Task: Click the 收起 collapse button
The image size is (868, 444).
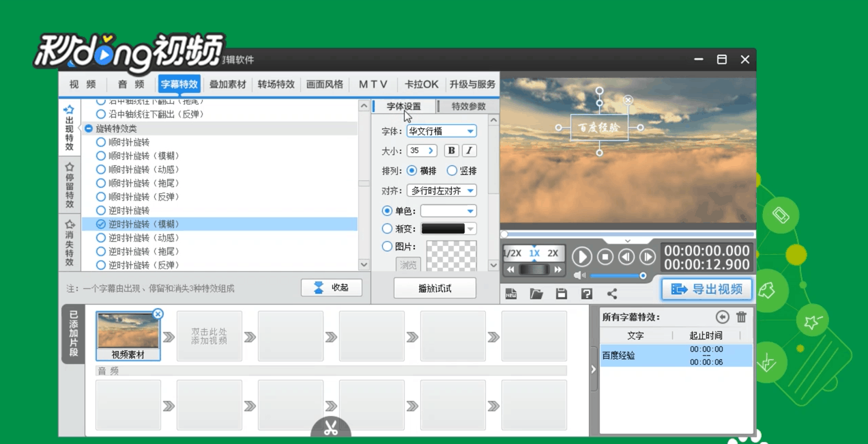Action: pyautogui.click(x=331, y=288)
